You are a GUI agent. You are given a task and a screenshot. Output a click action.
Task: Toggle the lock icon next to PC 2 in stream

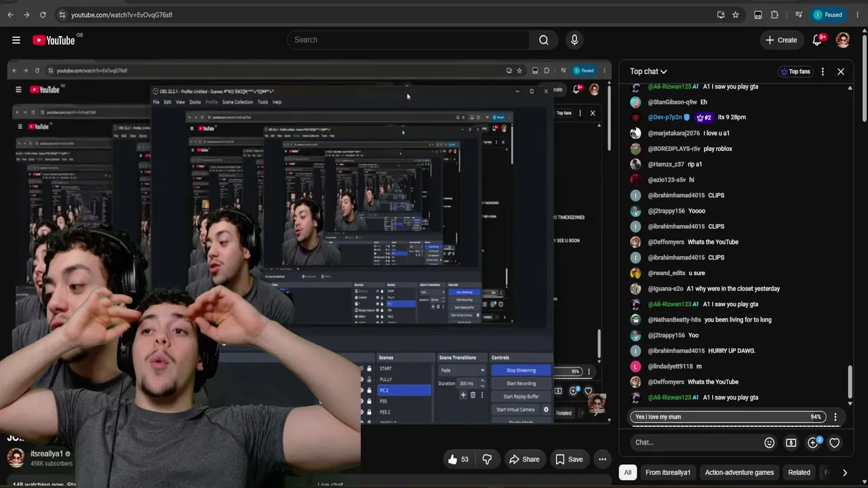tap(369, 390)
